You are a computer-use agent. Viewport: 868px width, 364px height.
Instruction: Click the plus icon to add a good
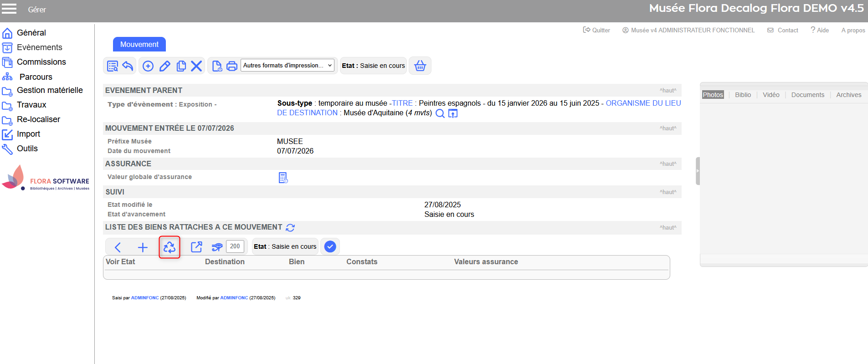coord(143,247)
